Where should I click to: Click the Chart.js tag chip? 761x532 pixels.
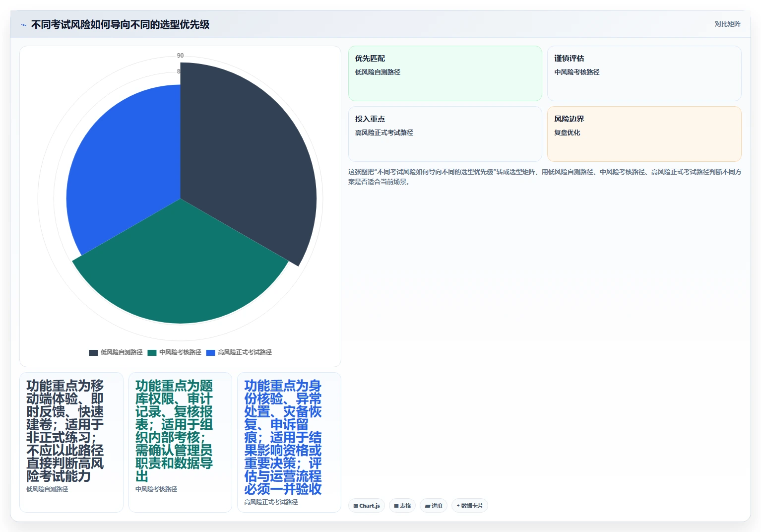(367, 506)
